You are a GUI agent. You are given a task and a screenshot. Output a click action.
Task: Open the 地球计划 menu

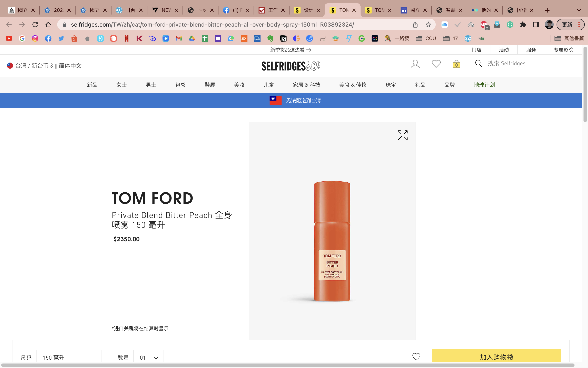click(x=484, y=85)
